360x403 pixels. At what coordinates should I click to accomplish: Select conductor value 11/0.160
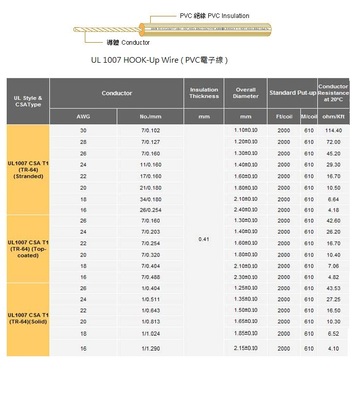coord(151,165)
